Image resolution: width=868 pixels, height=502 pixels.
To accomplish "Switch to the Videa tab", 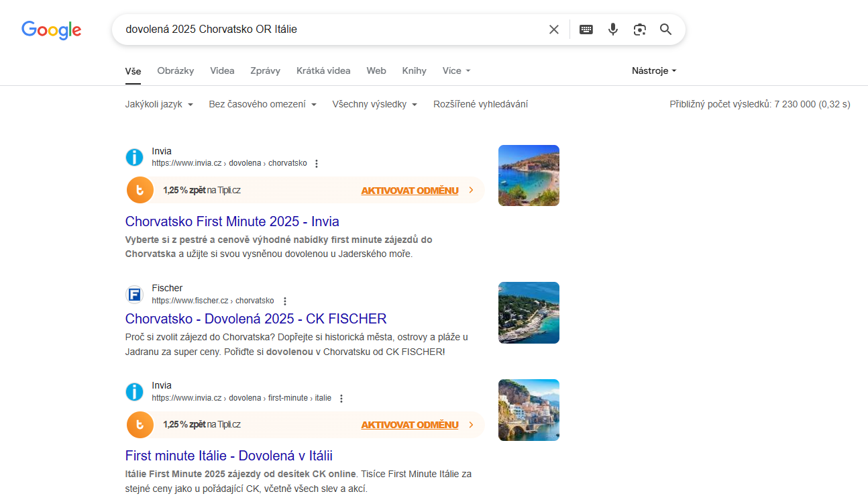I will tap(222, 70).
